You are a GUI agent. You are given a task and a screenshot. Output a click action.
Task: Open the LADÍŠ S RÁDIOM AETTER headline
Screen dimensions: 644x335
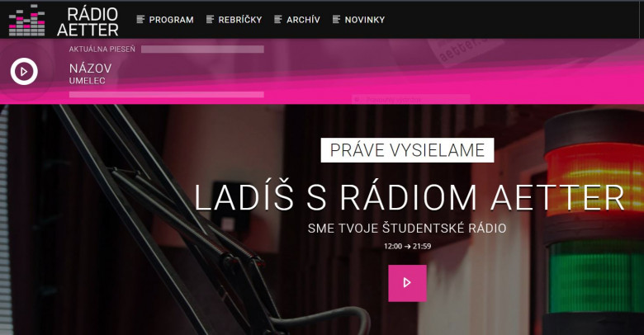(410, 198)
